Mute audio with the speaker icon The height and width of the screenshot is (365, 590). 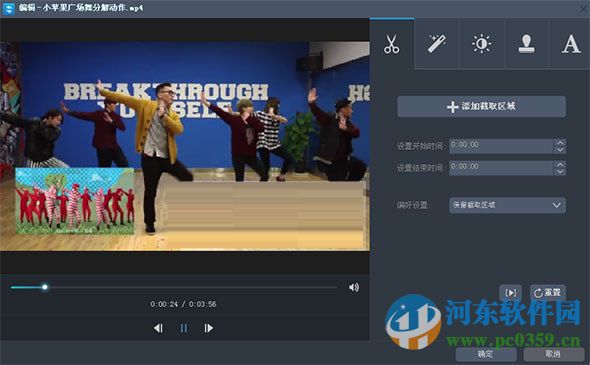pos(354,287)
